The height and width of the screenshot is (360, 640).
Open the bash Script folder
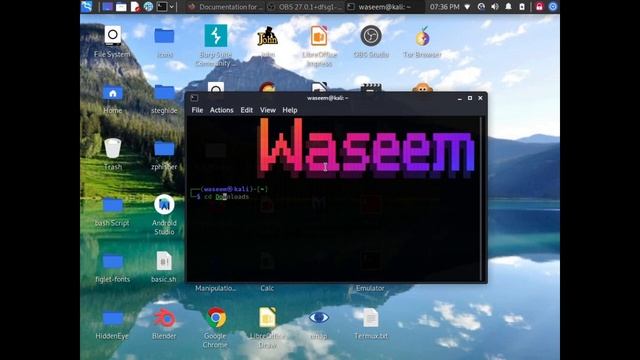[112, 211]
